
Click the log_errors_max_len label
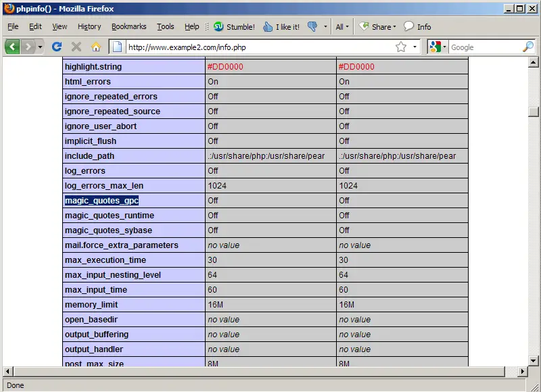104,186
